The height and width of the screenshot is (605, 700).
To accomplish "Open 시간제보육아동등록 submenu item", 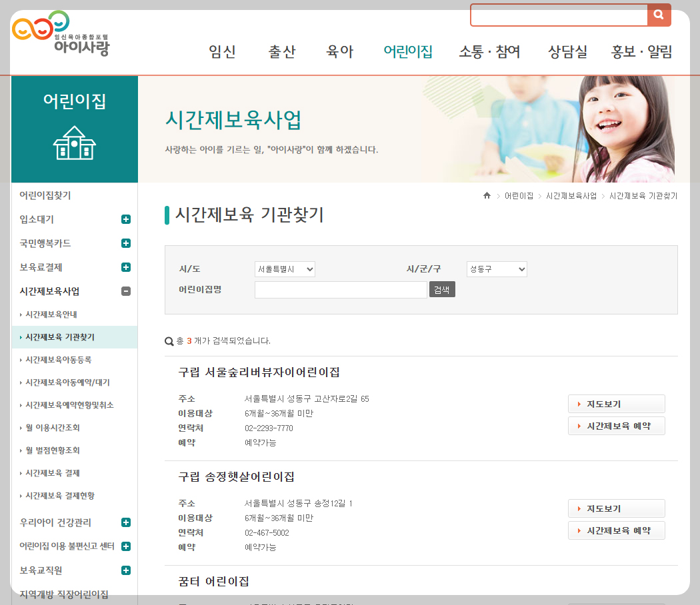I will click(x=59, y=360).
